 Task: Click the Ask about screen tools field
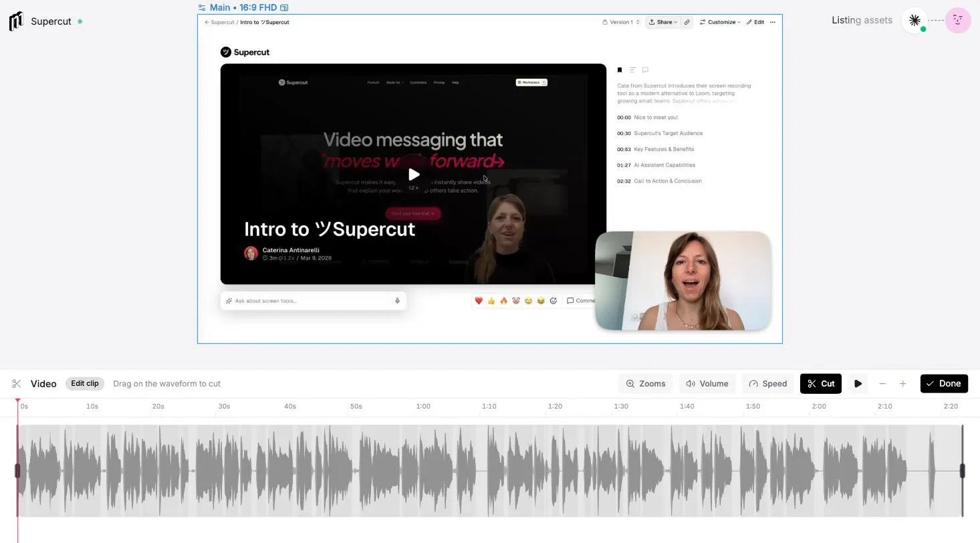click(313, 301)
